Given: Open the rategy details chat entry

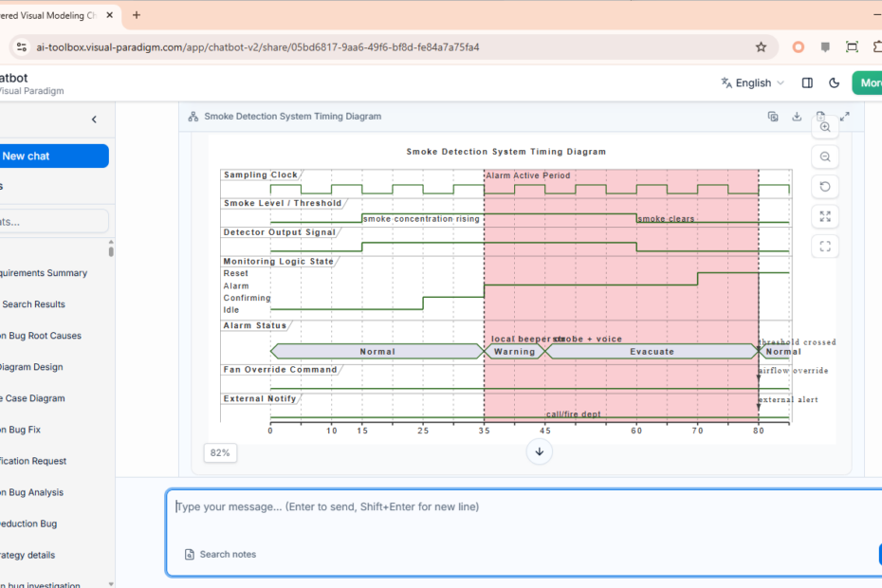Looking at the screenshot, I should tap(28, 556).
